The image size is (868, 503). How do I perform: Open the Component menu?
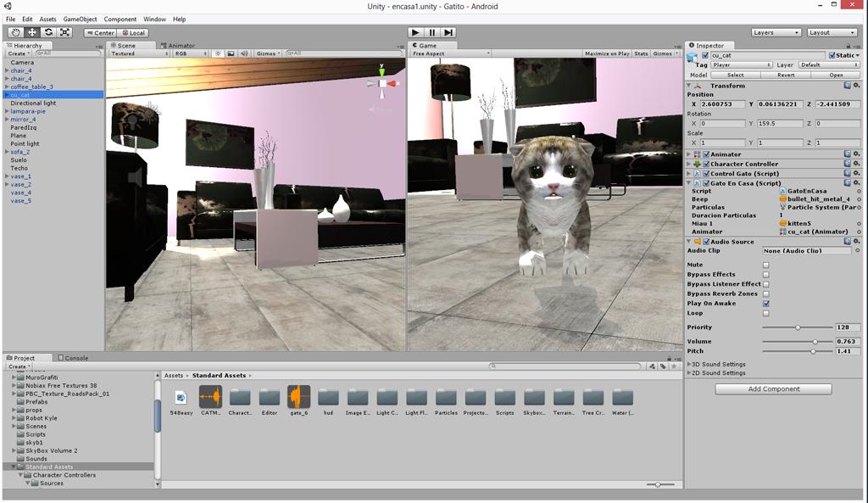tap(120, 19)
